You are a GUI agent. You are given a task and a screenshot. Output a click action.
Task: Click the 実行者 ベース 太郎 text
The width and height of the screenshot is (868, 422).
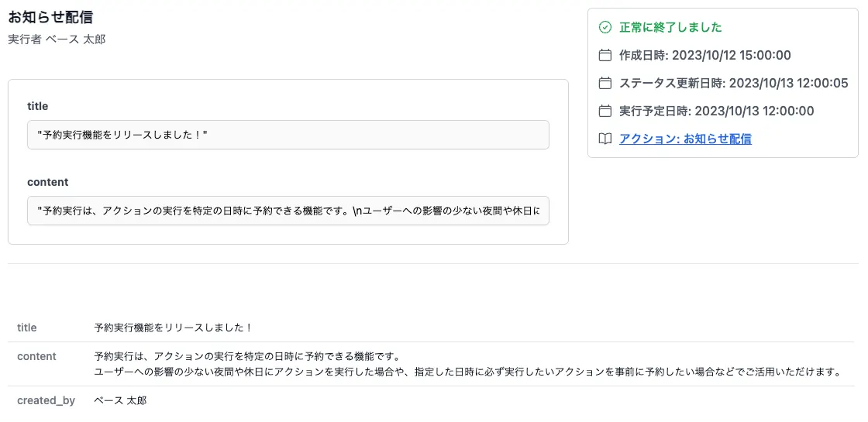[57, 39]
